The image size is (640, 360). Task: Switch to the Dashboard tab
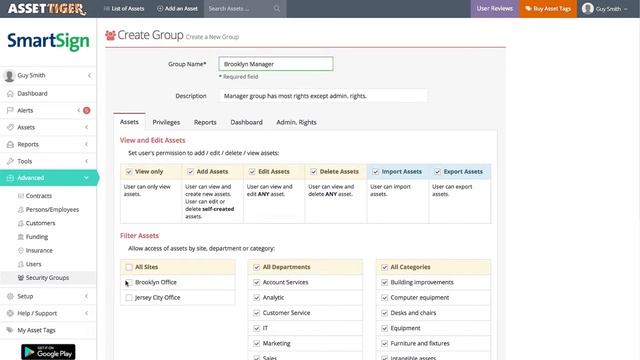[247, 122]
